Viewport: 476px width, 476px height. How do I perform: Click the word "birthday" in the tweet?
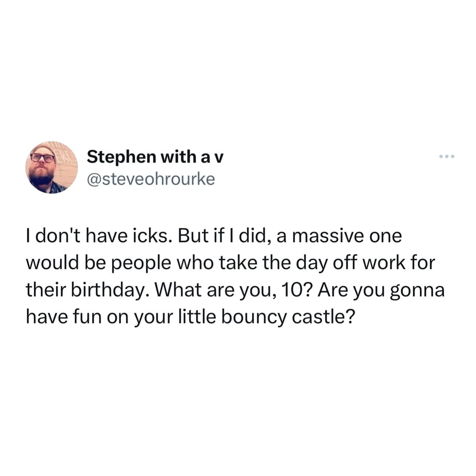point(109,290)
